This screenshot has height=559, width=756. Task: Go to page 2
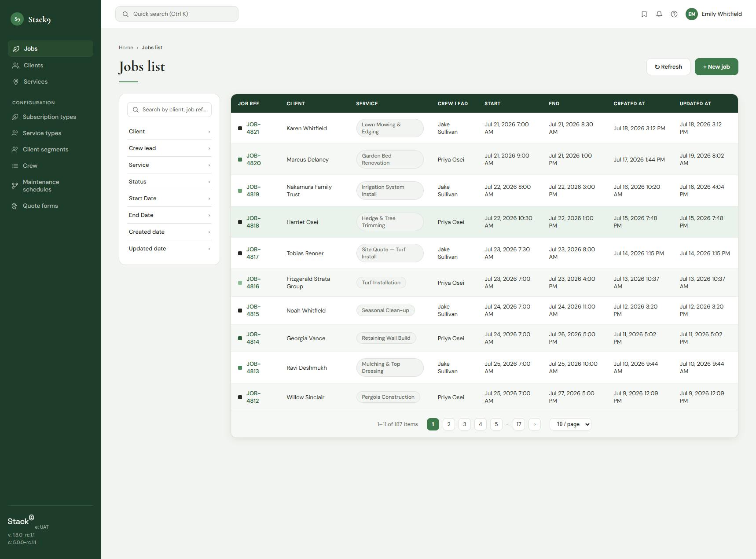pos(449,424)
